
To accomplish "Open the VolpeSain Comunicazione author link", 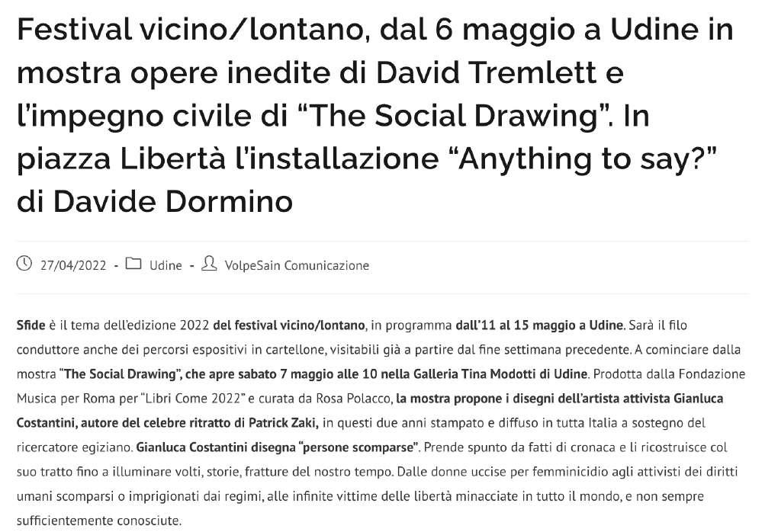I will coord(297,265).
